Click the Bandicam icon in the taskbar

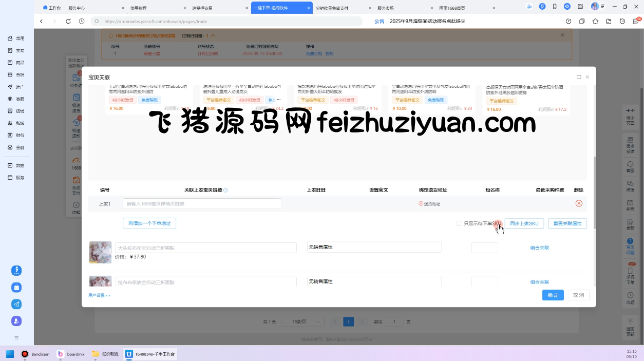click(x=25, y=354)
